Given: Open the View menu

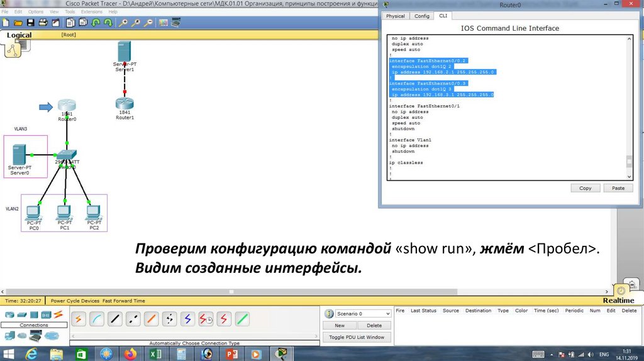Looking at the screenshot, I should 54,11.
